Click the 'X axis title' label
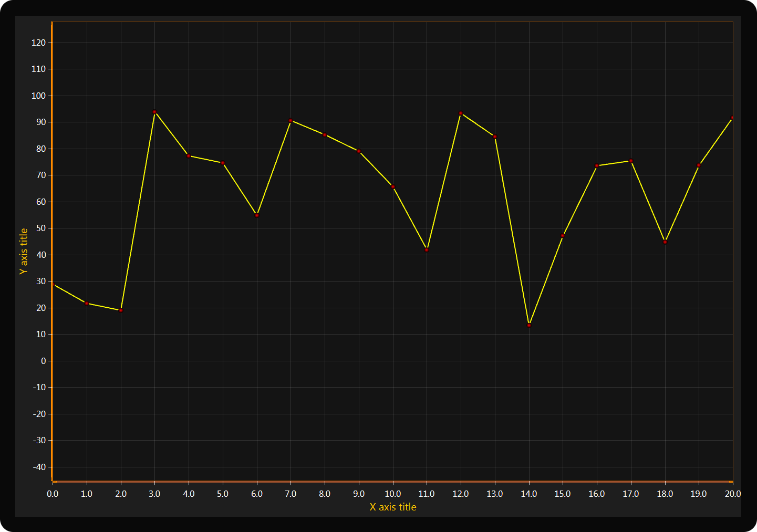 (393, 507)
